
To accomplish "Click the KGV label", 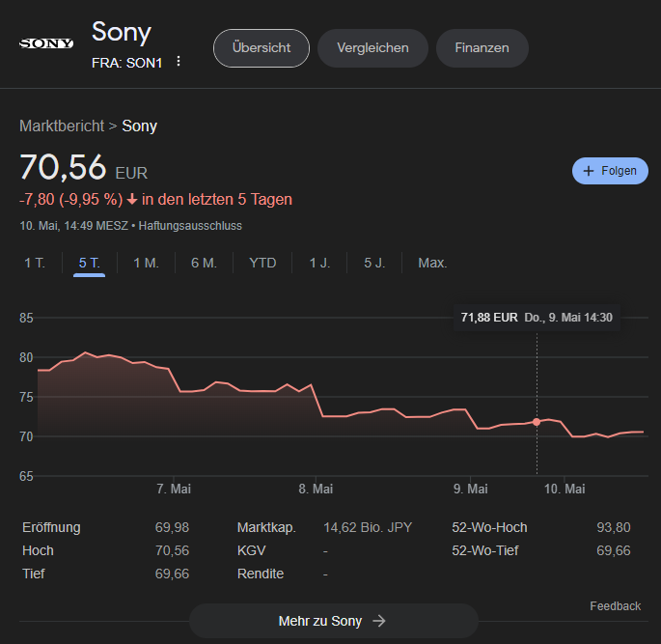I will [251, 550].
